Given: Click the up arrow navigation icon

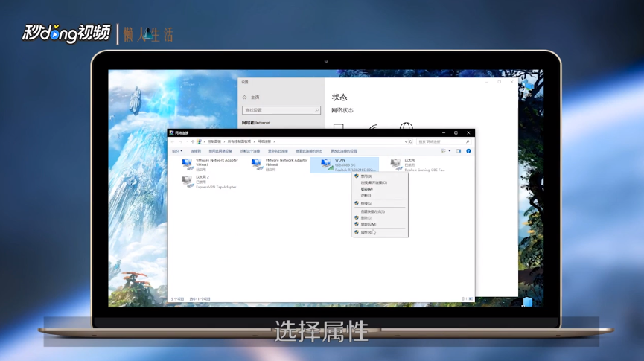Looking at the screenshot, I should click(x=193, y=141).
